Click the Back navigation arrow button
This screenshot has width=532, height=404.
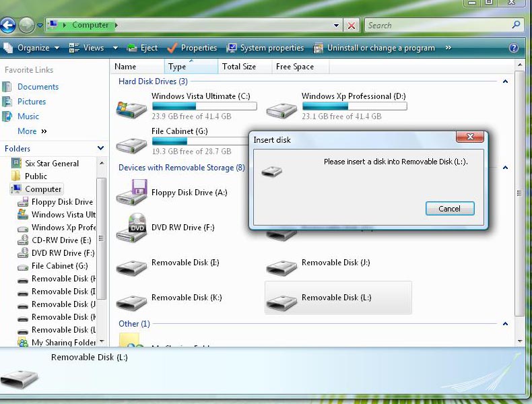tap(7, 25)
